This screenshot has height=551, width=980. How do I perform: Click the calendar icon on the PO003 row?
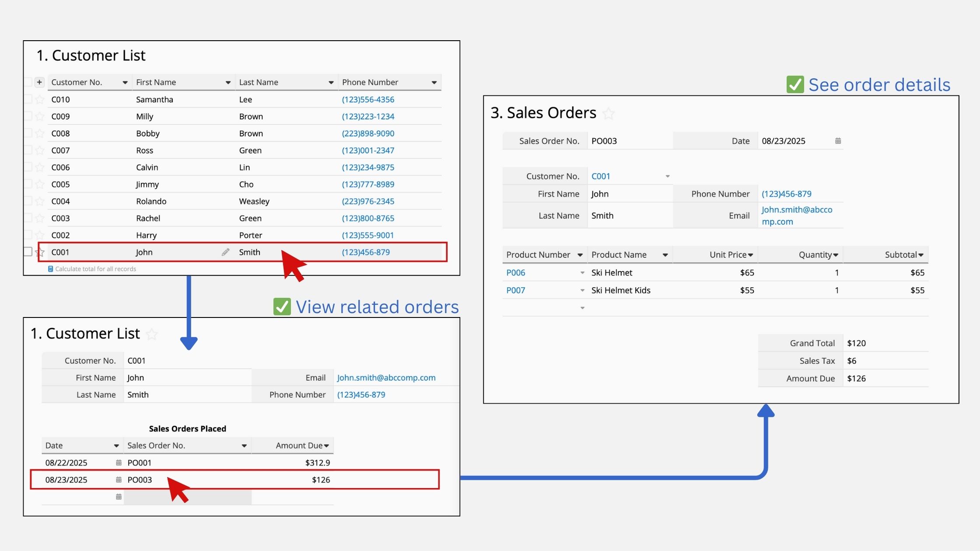tap(118, 479)
